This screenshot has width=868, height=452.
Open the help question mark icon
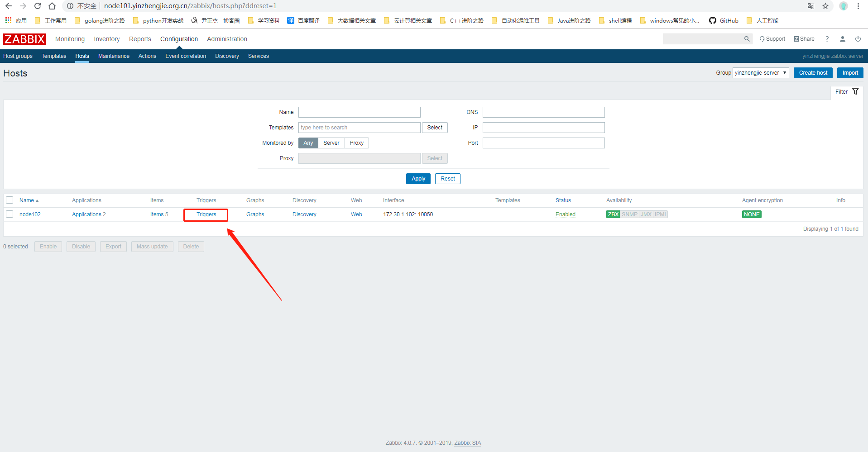(827, 39)
